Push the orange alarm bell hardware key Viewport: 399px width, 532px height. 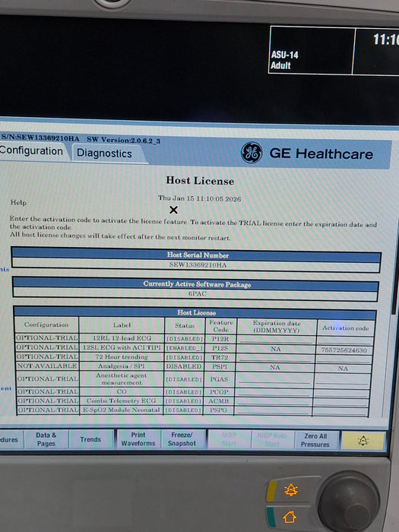point(291,490)
